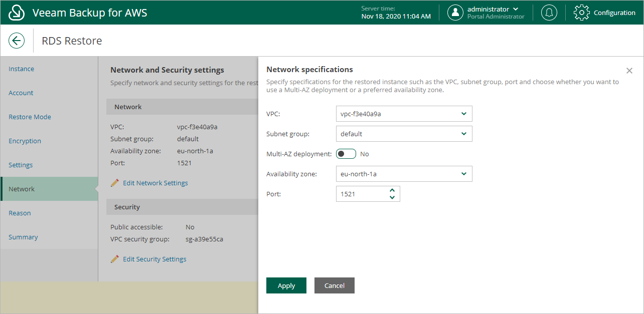Toggle the Multi-AZ deployment switch
Screen dimensions: 644x314
click(346, 154)
